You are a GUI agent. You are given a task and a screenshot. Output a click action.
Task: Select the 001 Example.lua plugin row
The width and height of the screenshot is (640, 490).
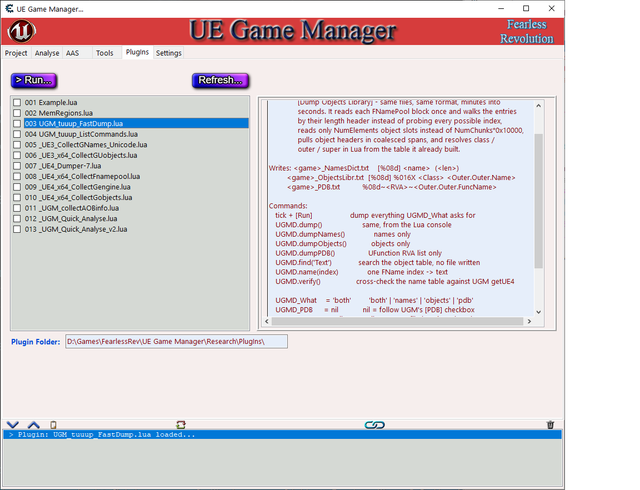coord(136,102)
